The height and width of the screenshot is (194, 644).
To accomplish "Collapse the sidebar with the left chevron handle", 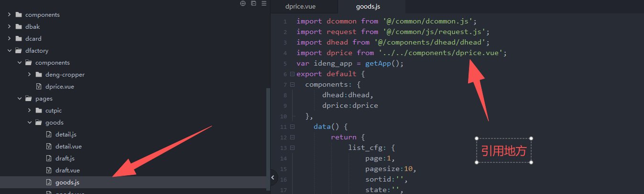I will click(273, 178).
